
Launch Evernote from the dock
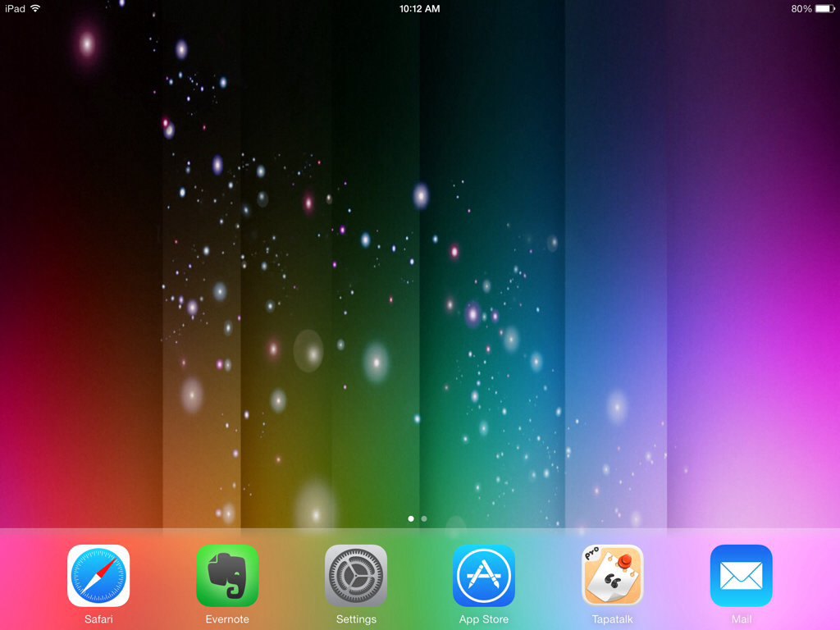[227, 576]
